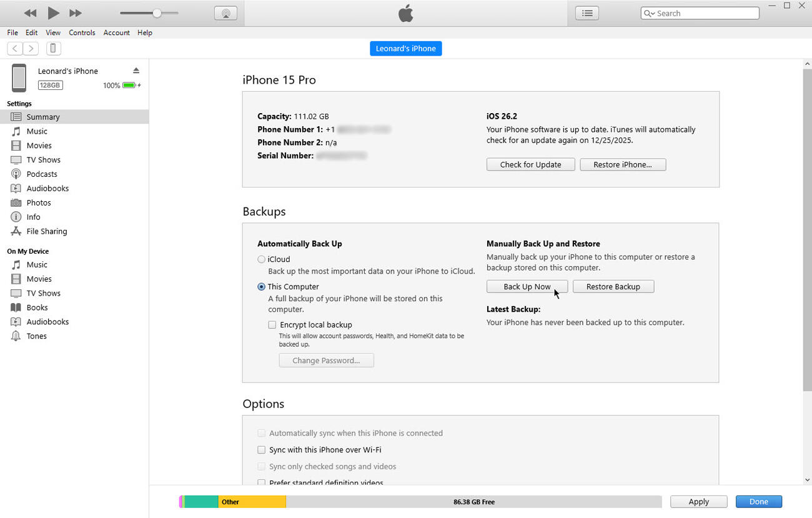Screen dimensions: 812x518
Task: Click the Up Next list view icon
Action: pyautogui.click(x=587, y=13)
